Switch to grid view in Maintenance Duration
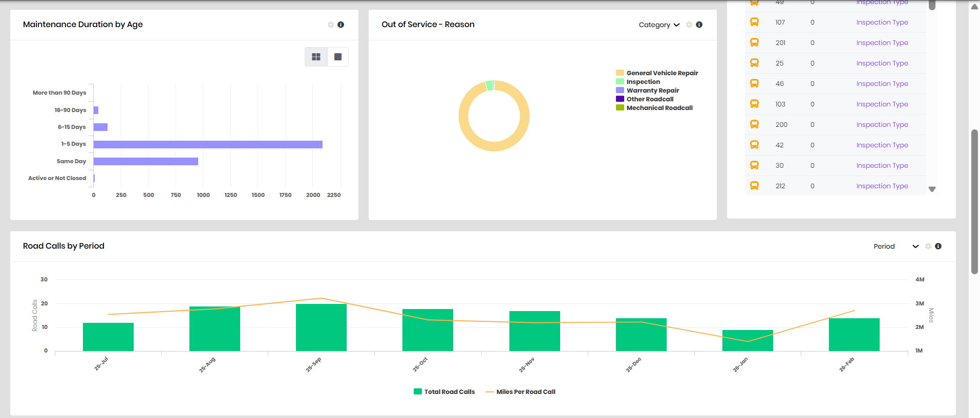 pyautogui.click(x=316, y=57)
